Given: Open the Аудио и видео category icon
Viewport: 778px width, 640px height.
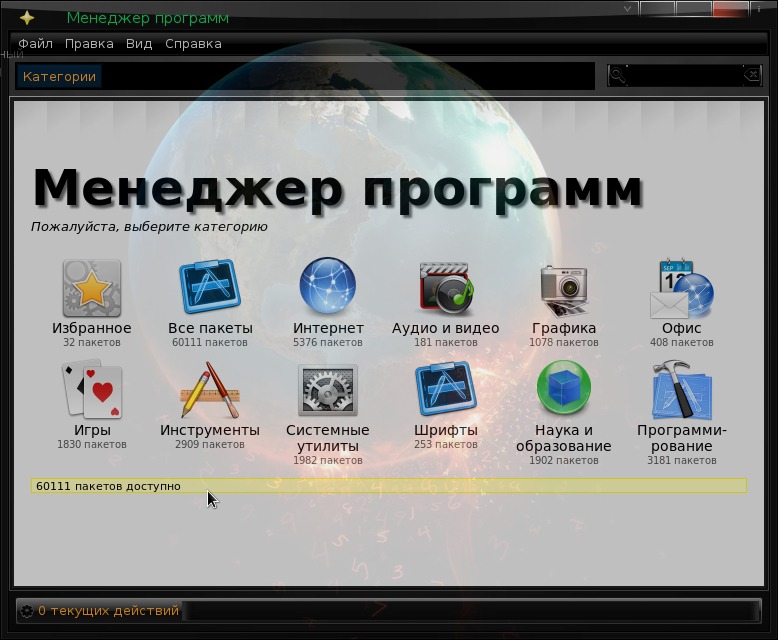Looking at the screenshot, I should (x=446, y=288).
